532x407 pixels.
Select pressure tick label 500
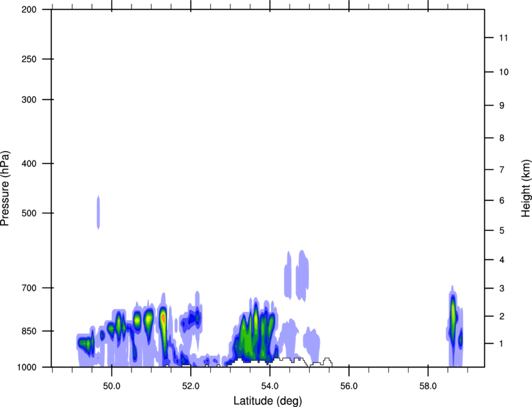pyautogui.click(x=29, y=213)
